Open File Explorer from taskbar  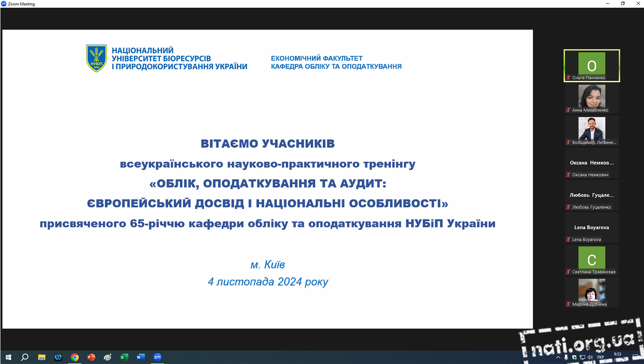[42, 357]
